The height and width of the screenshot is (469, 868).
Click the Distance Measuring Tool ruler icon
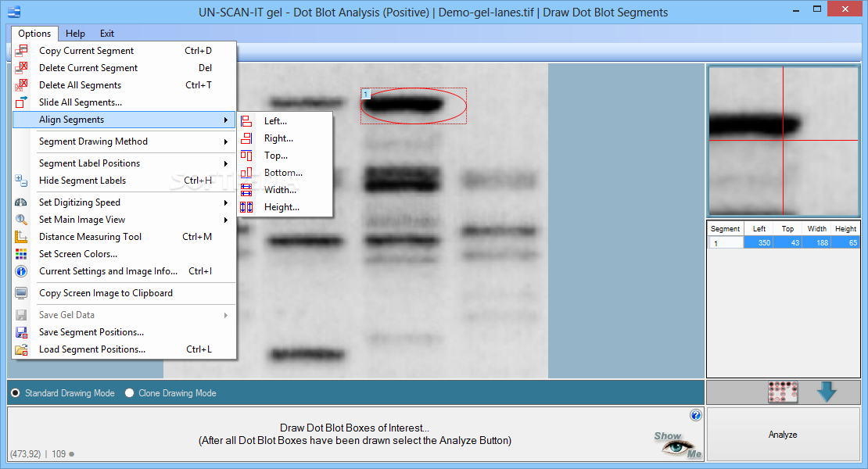pos(21,237)
